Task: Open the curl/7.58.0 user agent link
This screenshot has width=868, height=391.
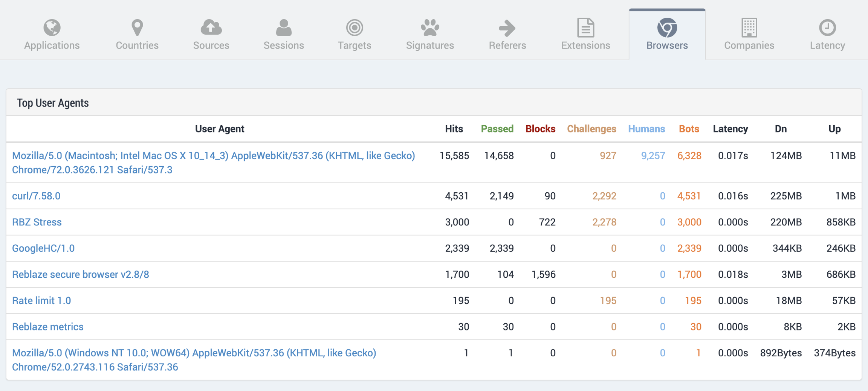Action: tap(36, 196)
